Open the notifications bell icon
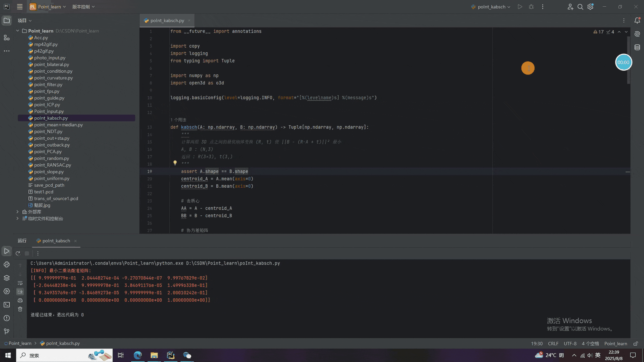 tap(637, 21)
